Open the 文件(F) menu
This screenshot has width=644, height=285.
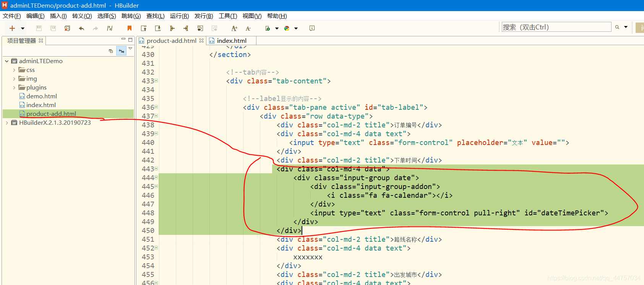(12, 16)
